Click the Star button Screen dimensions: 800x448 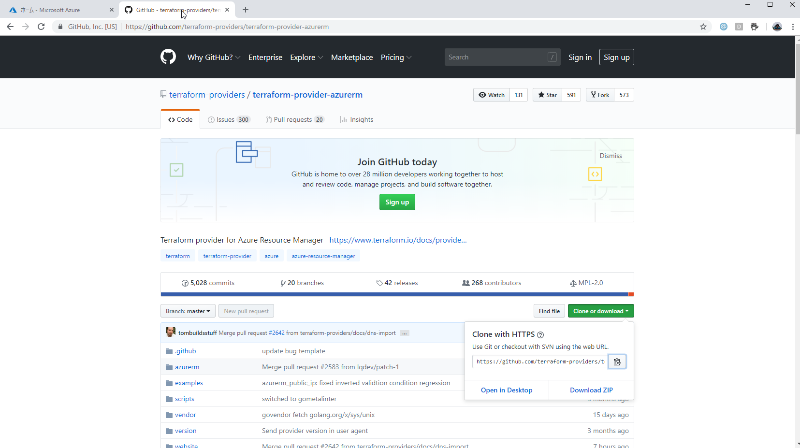point(547,95)
